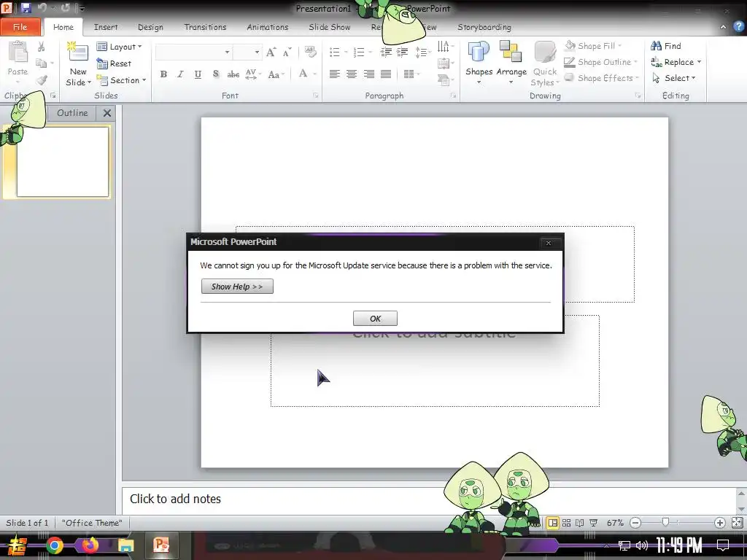This screenshot has height=560, width=747.
Task: Open the Shapes gallery
Action: tap(479, 63)
